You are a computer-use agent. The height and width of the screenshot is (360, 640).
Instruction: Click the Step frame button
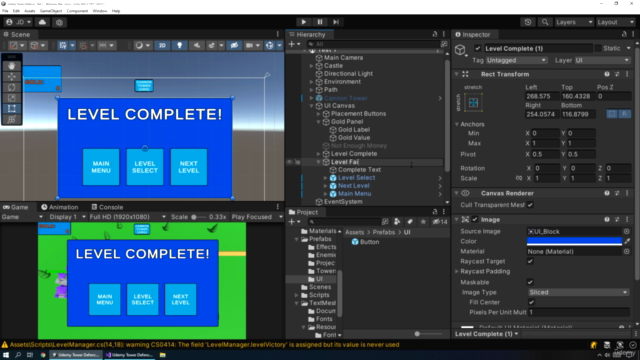pos(336,22)
